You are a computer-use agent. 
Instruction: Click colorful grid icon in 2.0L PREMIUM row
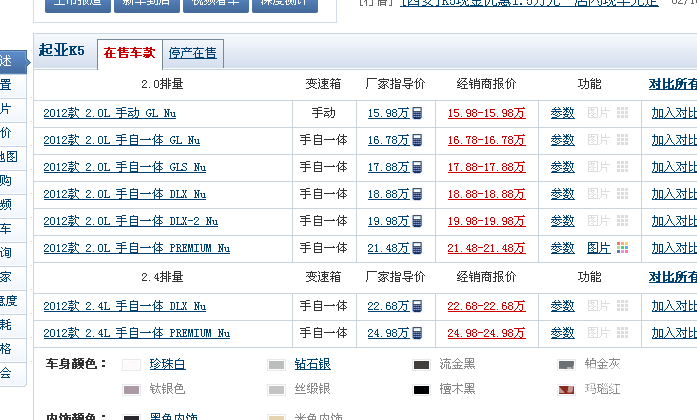(622, 248)
